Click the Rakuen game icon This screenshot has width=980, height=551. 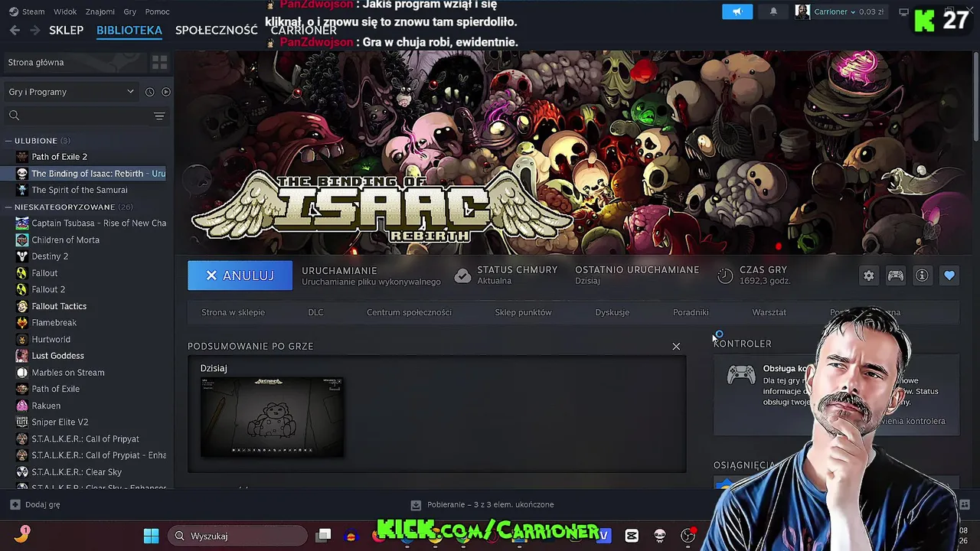(x=22, y=406)
